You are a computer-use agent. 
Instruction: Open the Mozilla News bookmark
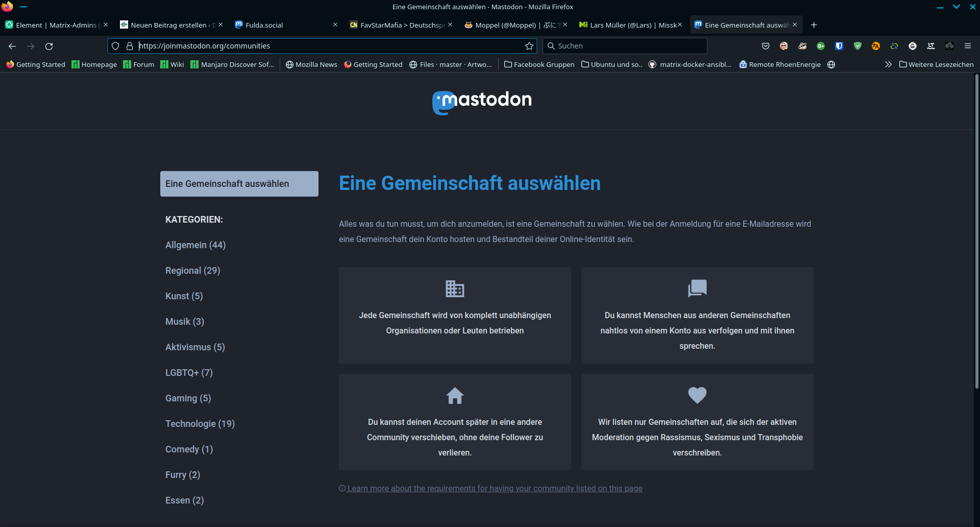pyautogui.click(x=311, y=64)
